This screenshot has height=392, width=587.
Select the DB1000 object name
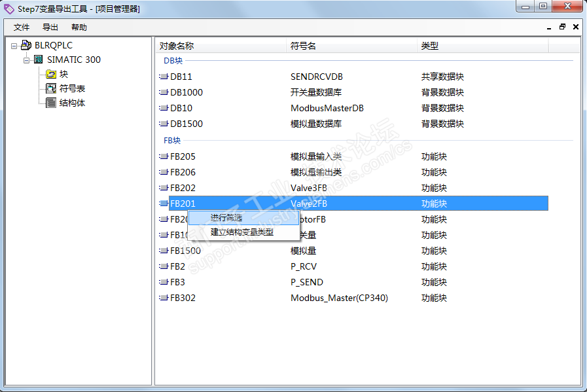click(x=187, y=92)
